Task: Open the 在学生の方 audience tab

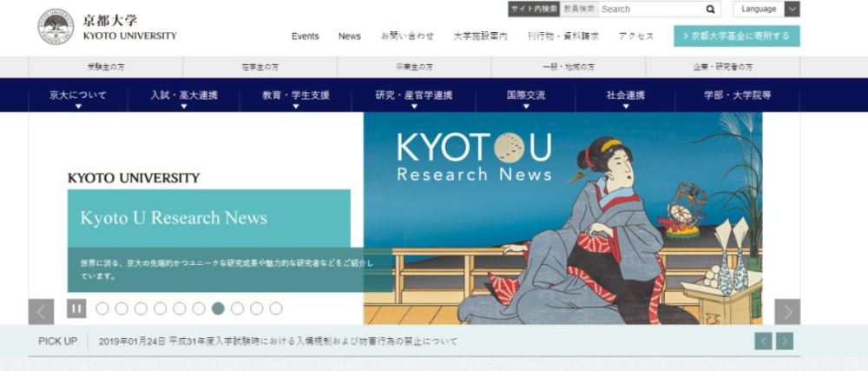Action: [260, 67]
